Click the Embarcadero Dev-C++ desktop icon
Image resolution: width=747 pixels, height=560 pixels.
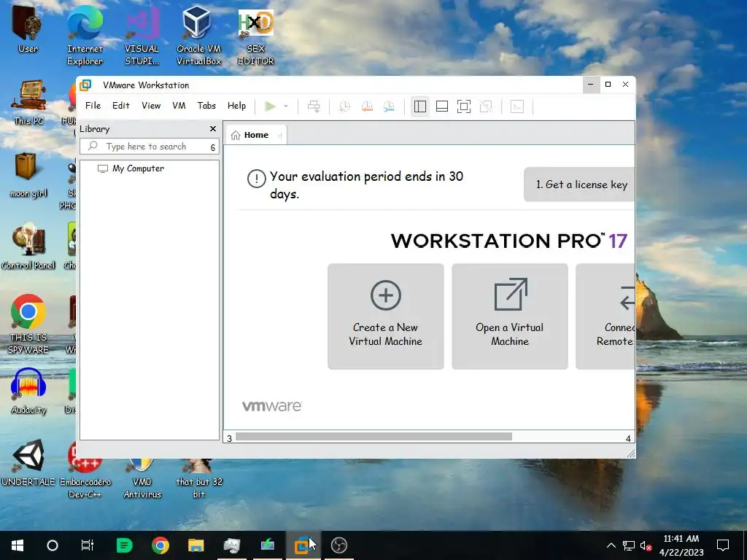tap(85, 469)
